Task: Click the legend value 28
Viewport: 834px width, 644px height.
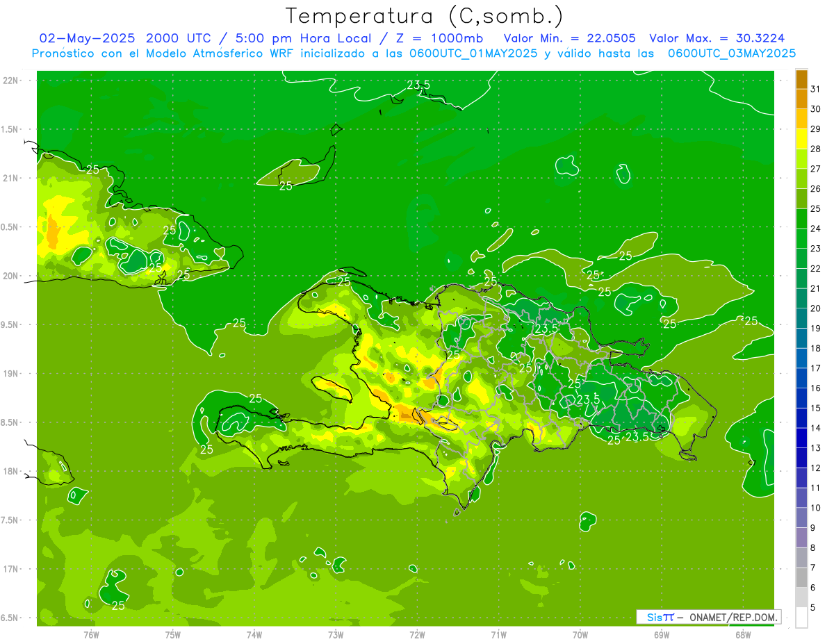Action: point(815,149)
